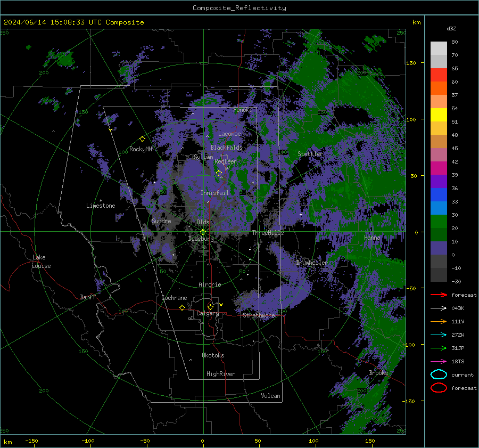
Task: Click the blue swatch between 36 and 33
Action: [439, 195]
